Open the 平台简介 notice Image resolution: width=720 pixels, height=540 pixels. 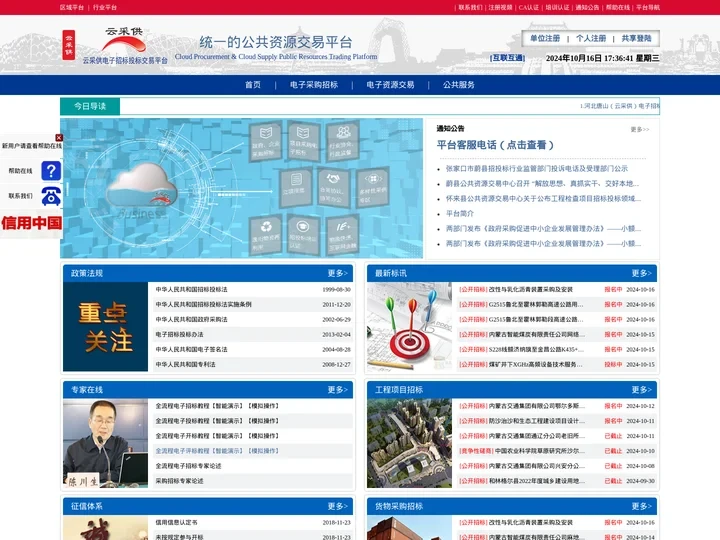[x=460, y=214]
